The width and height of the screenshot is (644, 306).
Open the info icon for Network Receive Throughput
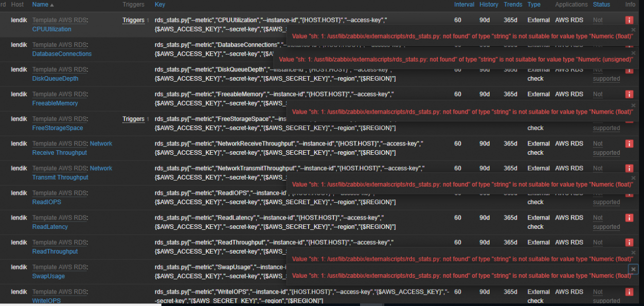pos(629,143)
